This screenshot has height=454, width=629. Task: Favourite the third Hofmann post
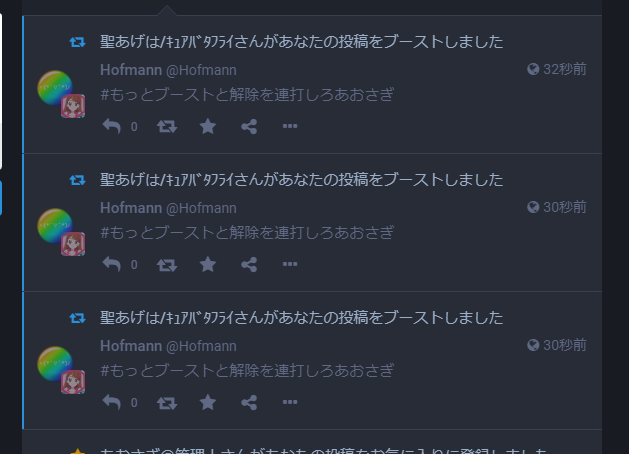pos(208,402)
